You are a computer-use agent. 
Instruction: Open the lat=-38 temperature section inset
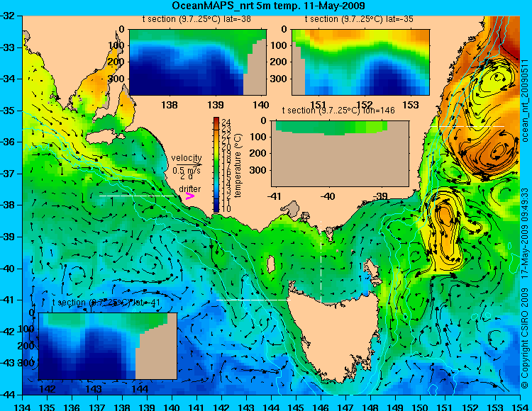point(198,62)
